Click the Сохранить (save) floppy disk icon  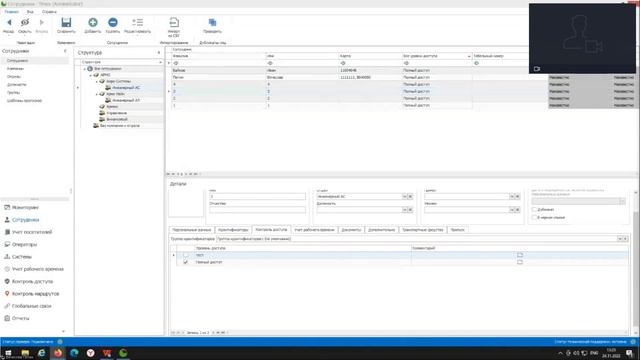[66, 22]
